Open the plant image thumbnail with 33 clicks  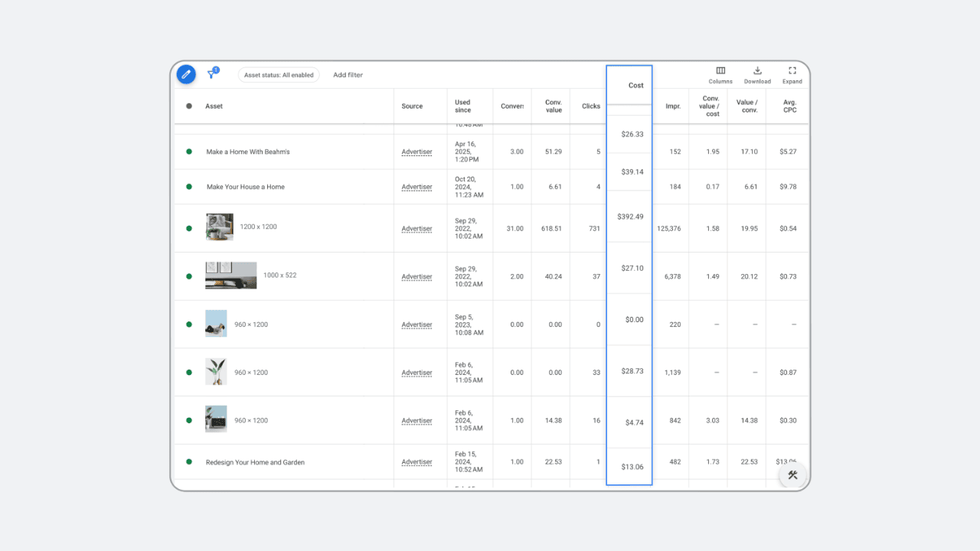click(x=216, y=372)
